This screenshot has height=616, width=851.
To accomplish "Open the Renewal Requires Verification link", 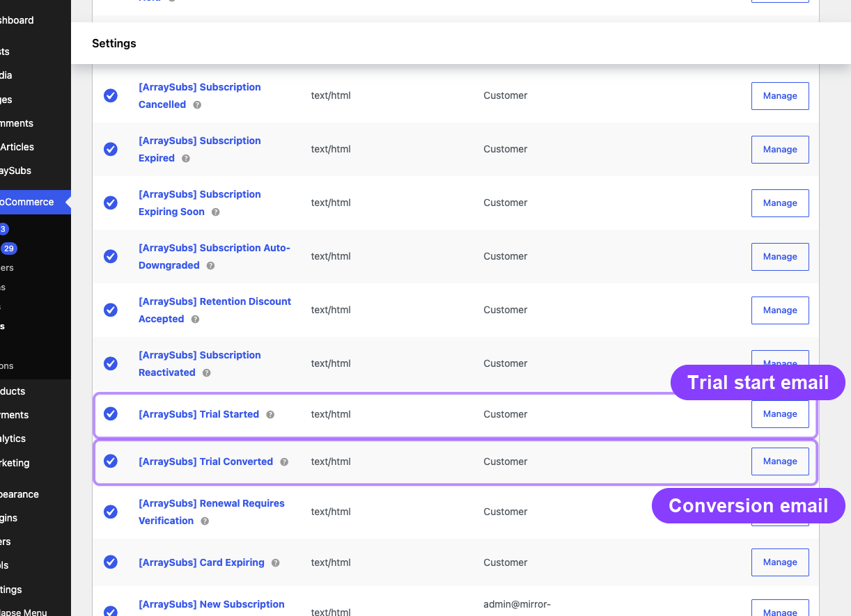I will click(x=211, y=512).
